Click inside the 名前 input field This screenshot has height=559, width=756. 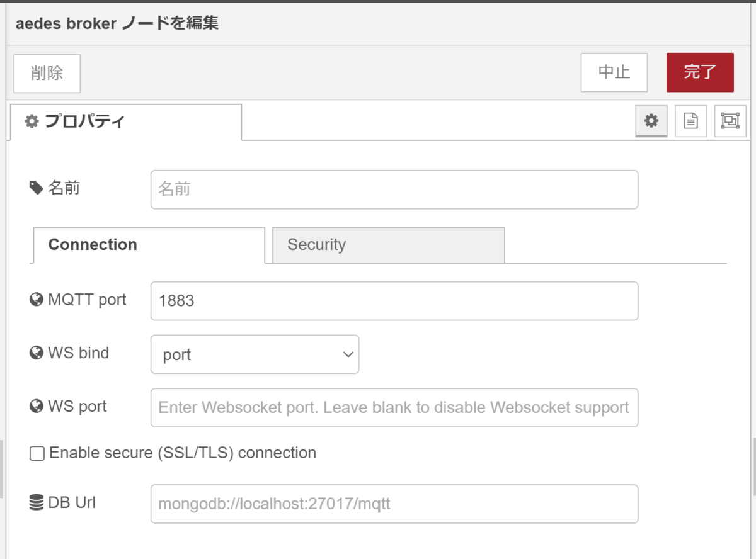pos(394,189)
